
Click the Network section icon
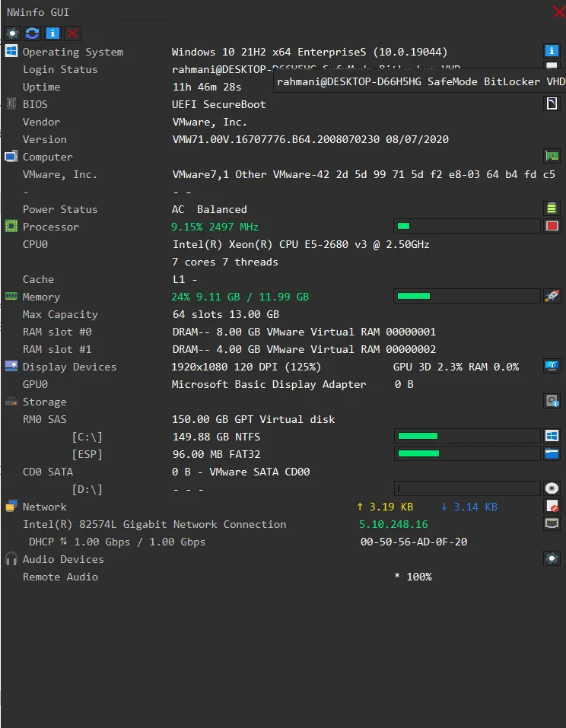11,506
